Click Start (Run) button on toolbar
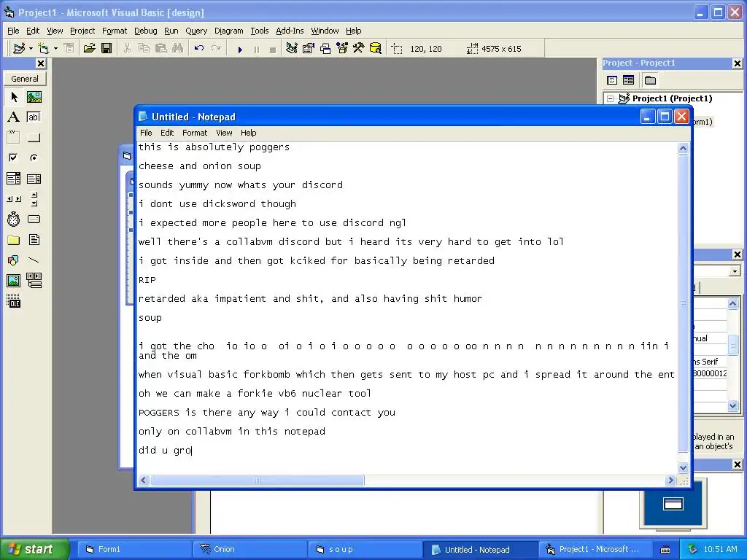Viewport: 747px width, 560px height. click(x=240, y=49)
